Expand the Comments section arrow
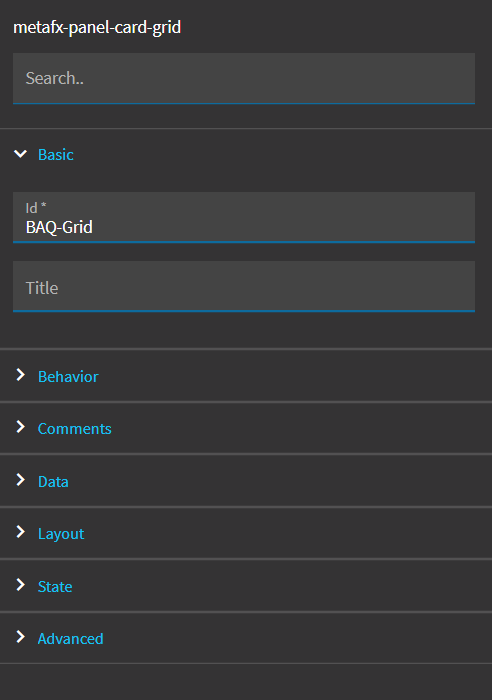 pos(21,427)
